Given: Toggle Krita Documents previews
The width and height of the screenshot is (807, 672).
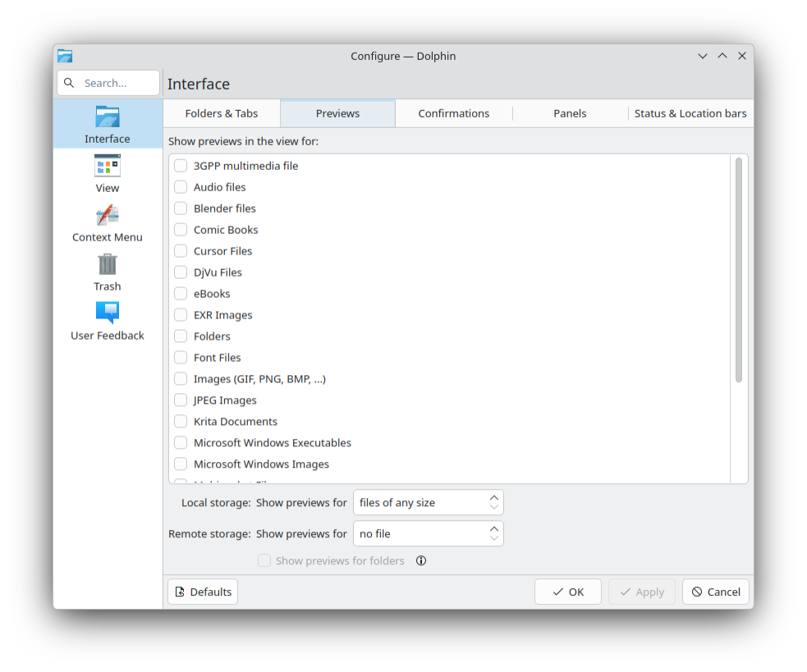Looking at the screenshot, I should coord(181,421).
